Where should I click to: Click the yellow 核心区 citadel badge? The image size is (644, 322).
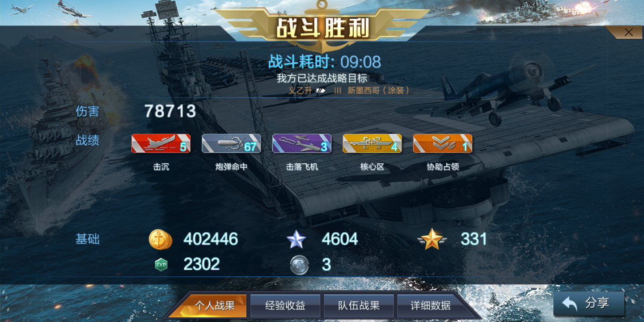372,144
